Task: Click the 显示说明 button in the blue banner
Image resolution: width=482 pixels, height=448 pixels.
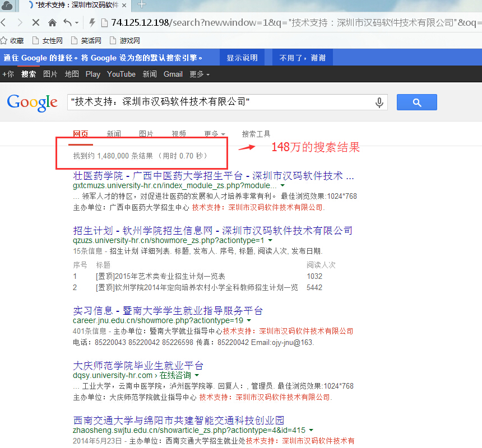Action: 242,58
